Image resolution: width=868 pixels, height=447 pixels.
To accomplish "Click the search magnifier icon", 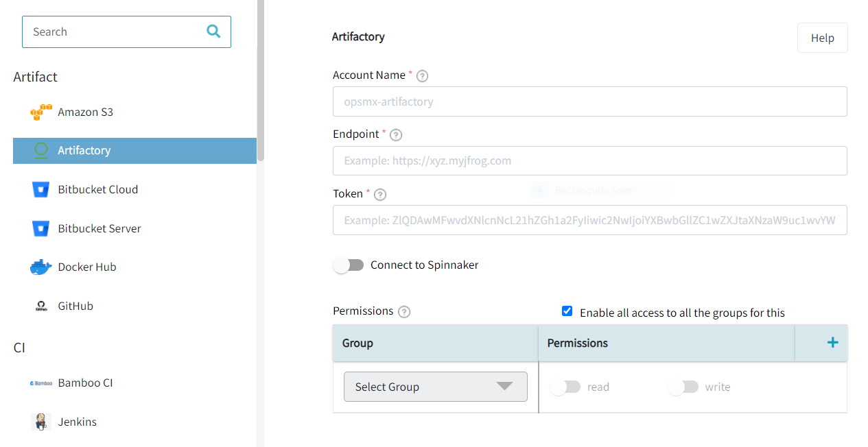I will [213, 32].
